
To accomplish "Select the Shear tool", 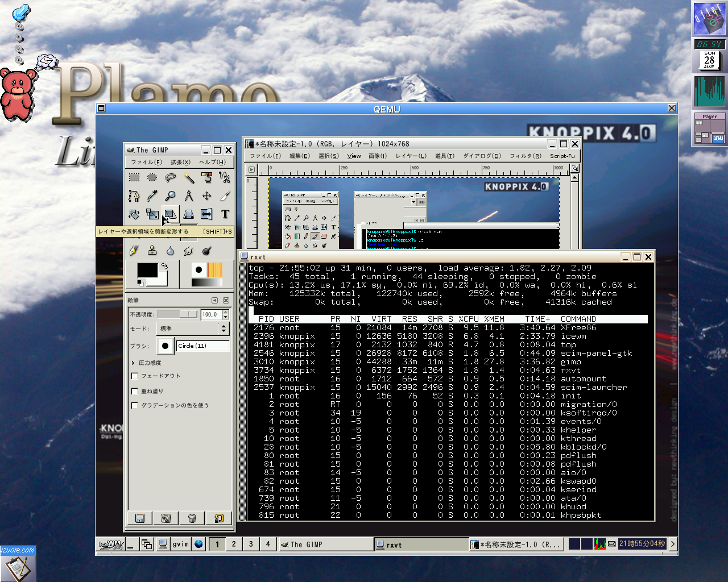I will (x=171, y=214).
